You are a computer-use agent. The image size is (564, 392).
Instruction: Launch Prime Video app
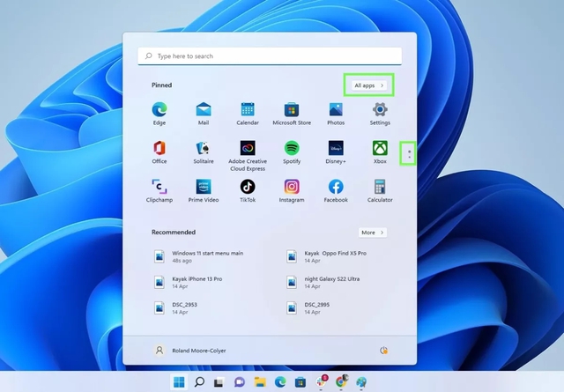pos(204,191)
